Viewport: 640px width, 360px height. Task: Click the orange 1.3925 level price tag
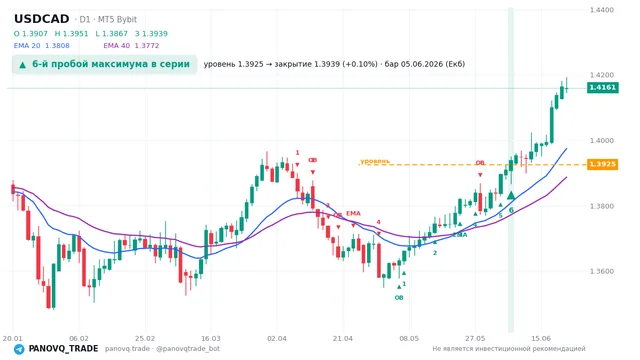click(602, 164)
